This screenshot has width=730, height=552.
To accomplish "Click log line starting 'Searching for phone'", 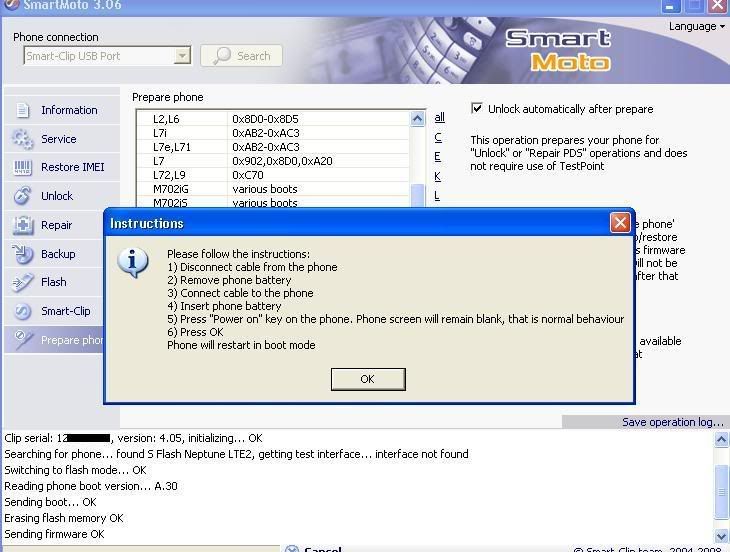I will coord(237,454).
